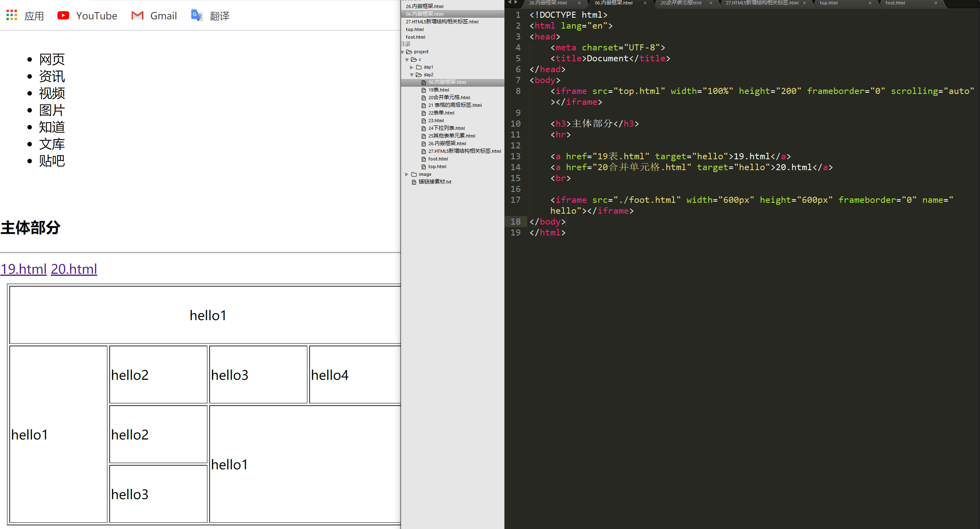The height and width of the screenshot is (529, 980).
Task: Open the Gmail bookmark icon
Action: click(x=137, y=16)
